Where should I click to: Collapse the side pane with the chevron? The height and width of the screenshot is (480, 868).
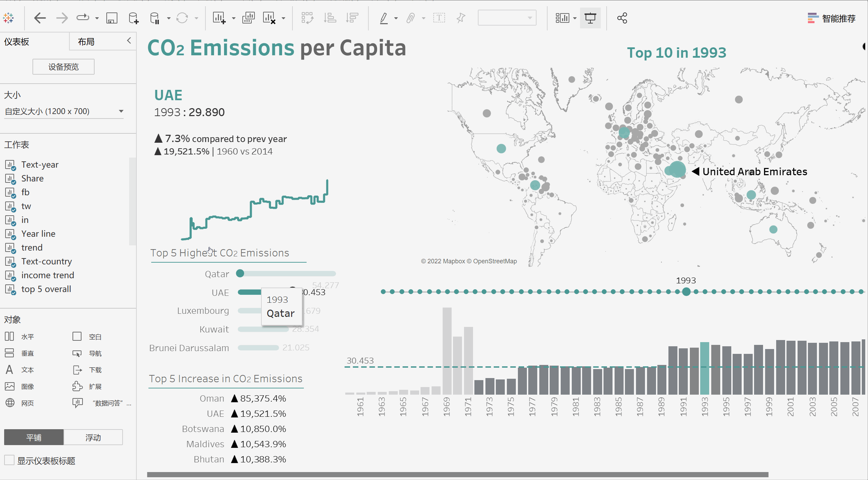[129, 40]
